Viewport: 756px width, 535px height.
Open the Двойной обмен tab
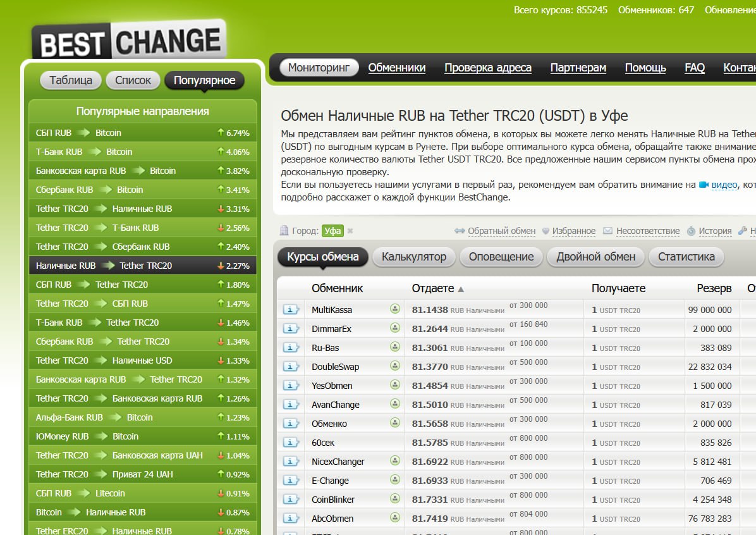tap(596, 257)
